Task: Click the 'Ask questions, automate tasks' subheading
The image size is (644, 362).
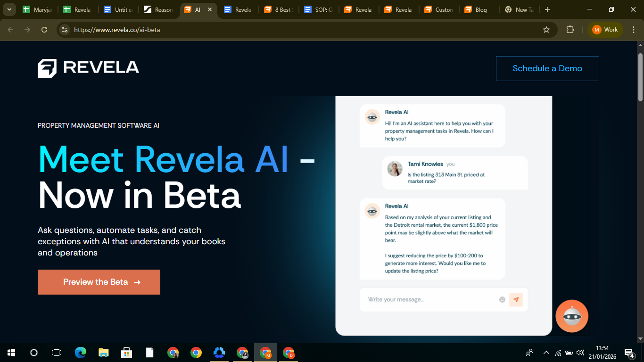Action: pyautogui.click(x=132, y=241)
